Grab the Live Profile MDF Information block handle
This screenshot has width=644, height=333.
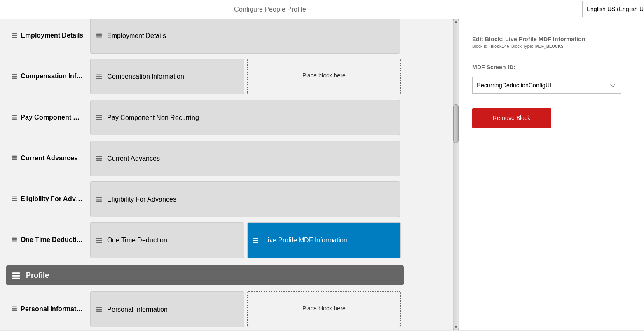coord(255,240)
